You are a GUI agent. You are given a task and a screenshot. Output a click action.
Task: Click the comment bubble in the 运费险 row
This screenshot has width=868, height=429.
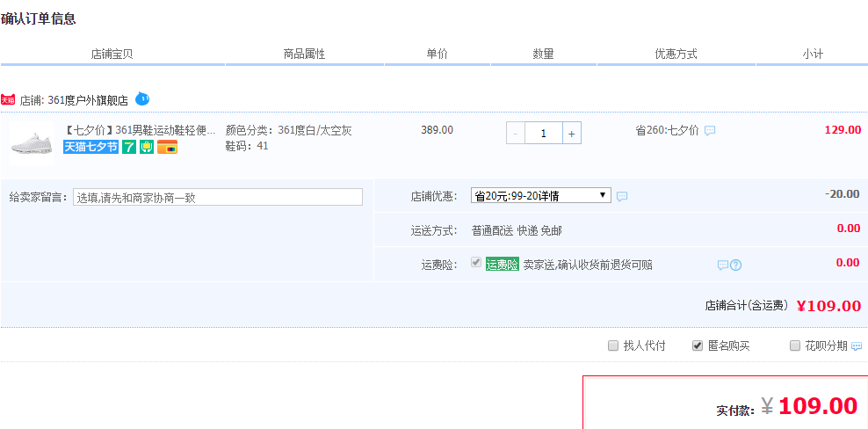point(723,265)
